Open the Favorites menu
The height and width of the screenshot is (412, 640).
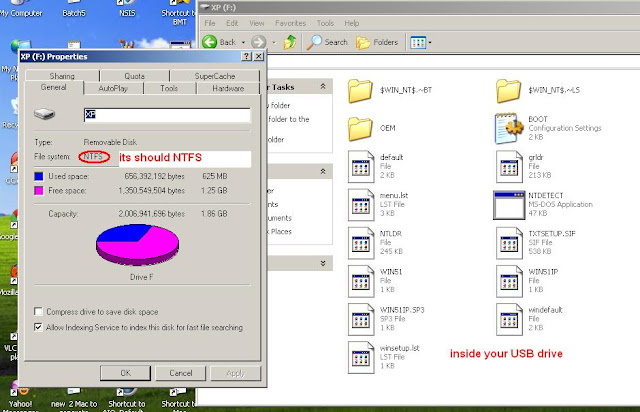coord(290,23)
